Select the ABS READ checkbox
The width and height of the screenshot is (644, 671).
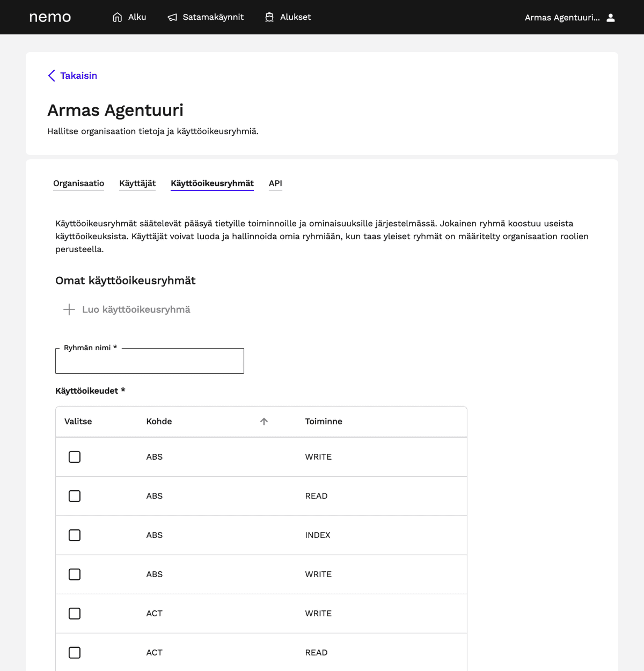tap(75, 496)
